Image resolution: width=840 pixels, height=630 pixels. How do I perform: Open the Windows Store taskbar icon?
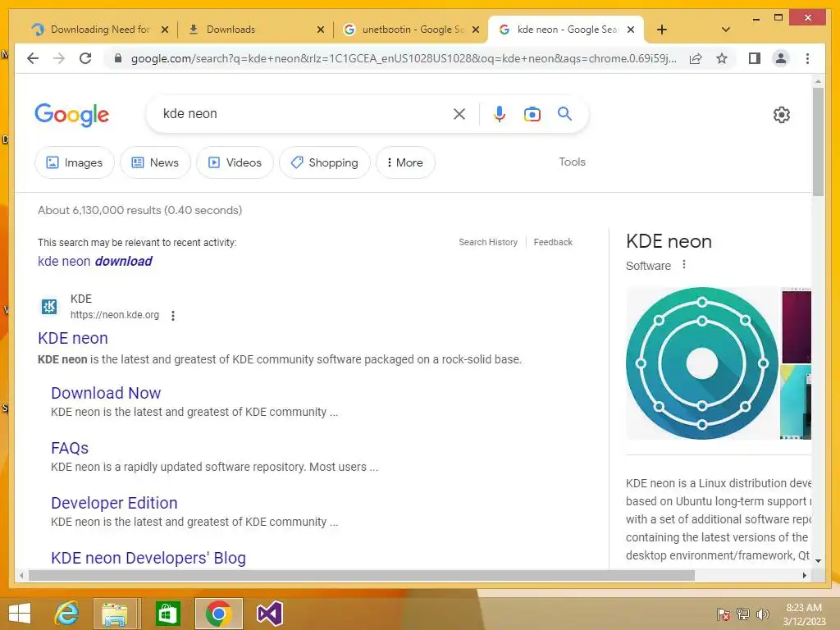pyautogui.click(x=167, y=614)
